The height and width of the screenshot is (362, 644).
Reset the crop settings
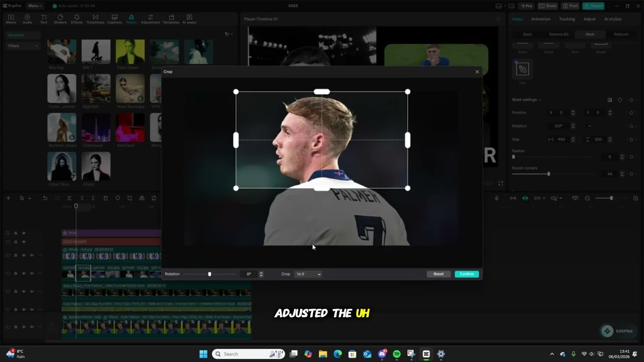coord(439,274)
